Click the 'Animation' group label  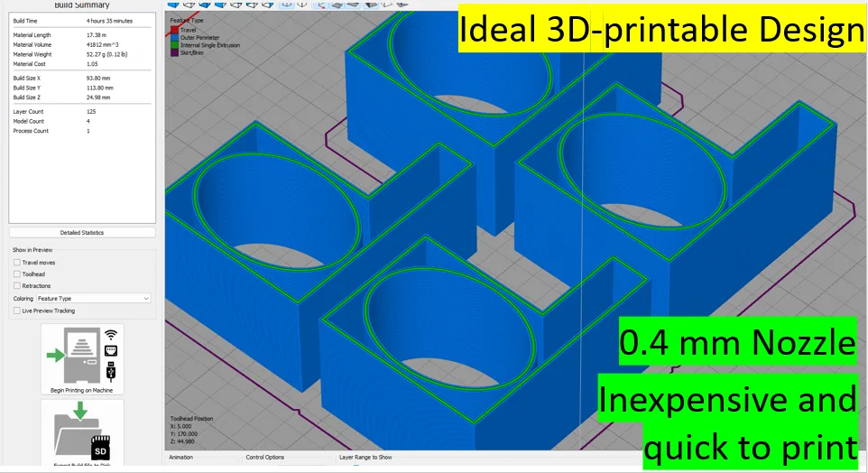(x=181, y=457)
